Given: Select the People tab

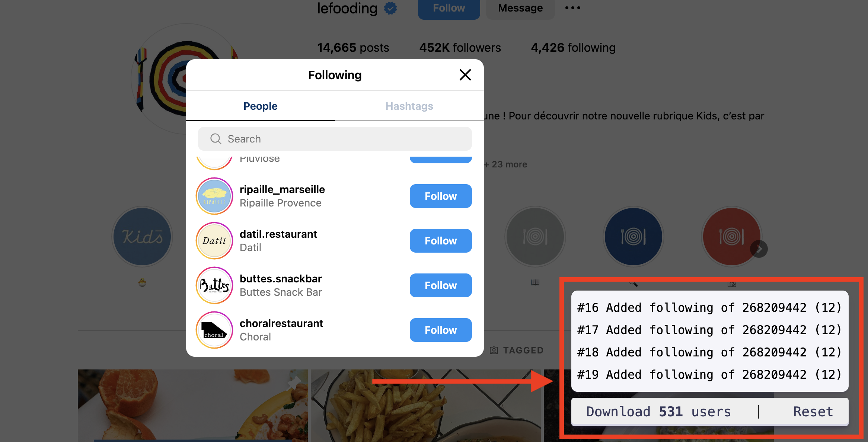Looking at the screenshot, I should [261, 106].
